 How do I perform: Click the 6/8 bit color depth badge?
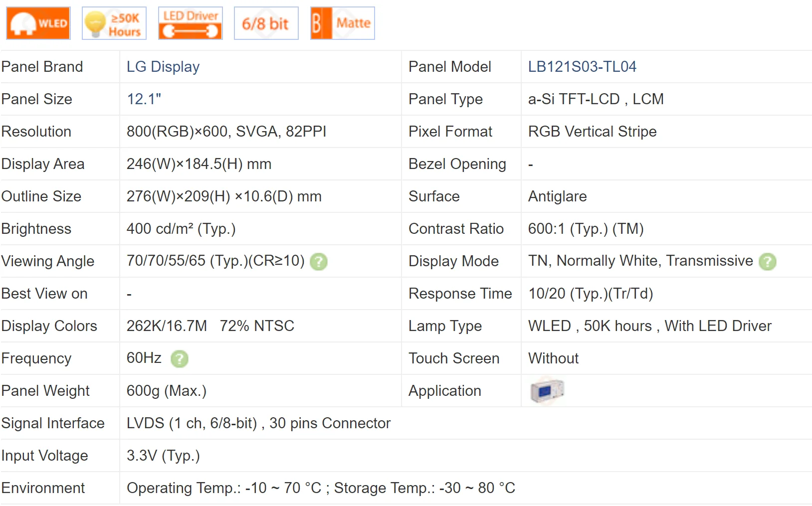(266, 23)
